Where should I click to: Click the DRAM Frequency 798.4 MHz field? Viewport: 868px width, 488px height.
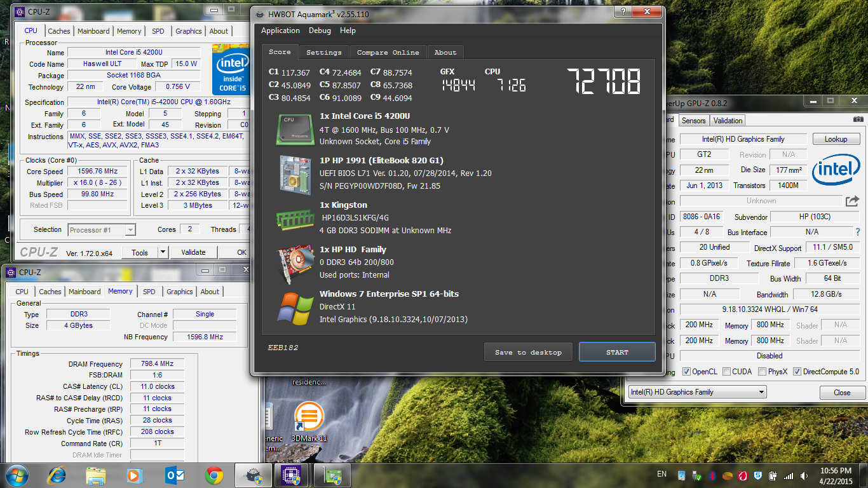click(157, 364)
